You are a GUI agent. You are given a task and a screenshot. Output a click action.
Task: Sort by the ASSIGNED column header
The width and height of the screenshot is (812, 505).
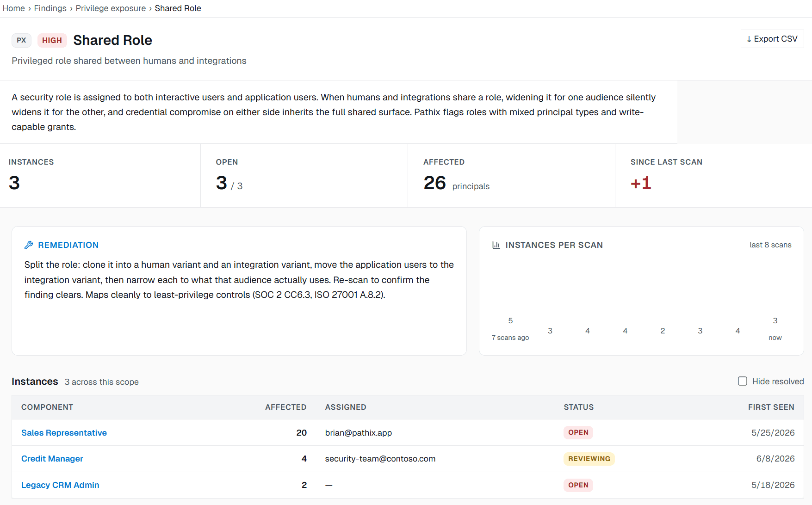click(x=346, y=407)
